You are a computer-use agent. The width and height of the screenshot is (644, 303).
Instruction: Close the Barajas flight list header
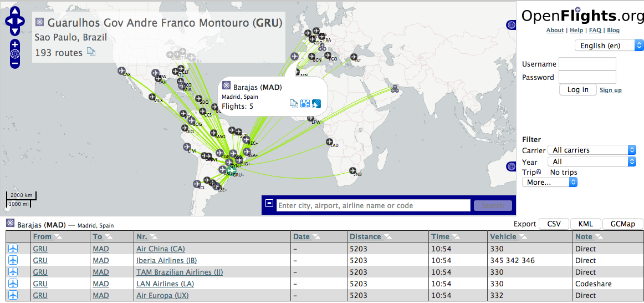pos(11,224)
